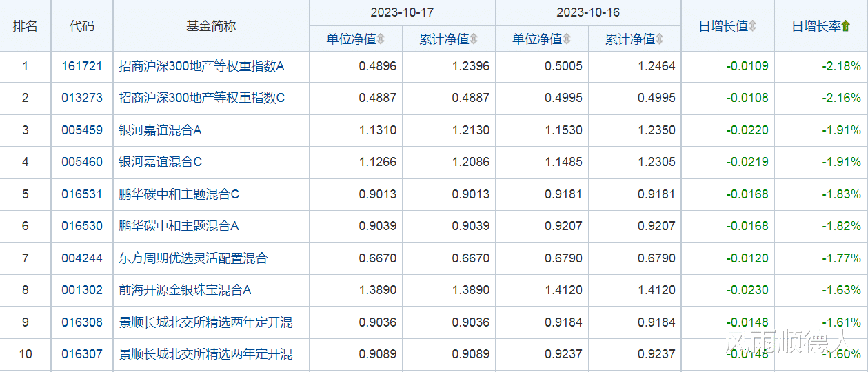Open fund code 016531 link
The height and width of the screenshot is (372, 868).
click(x=81, y=194)
